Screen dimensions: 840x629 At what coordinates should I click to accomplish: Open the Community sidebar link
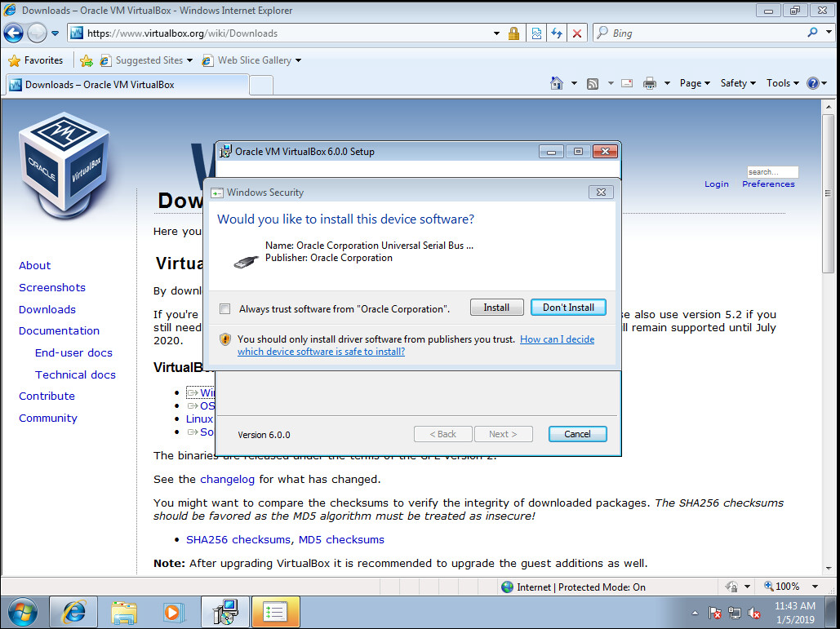(47, 418)
